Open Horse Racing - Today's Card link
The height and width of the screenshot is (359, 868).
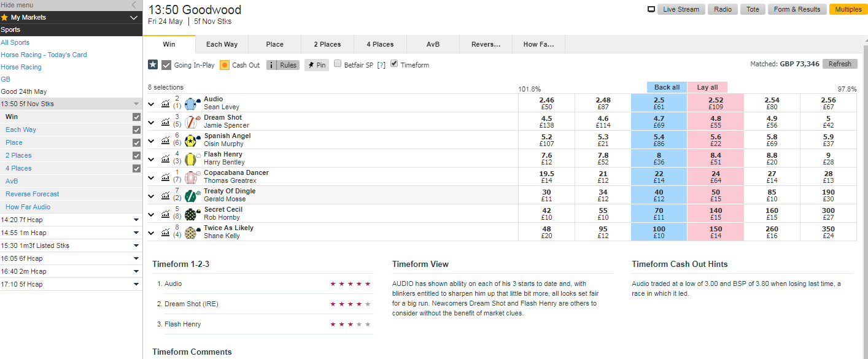[44, 55]
